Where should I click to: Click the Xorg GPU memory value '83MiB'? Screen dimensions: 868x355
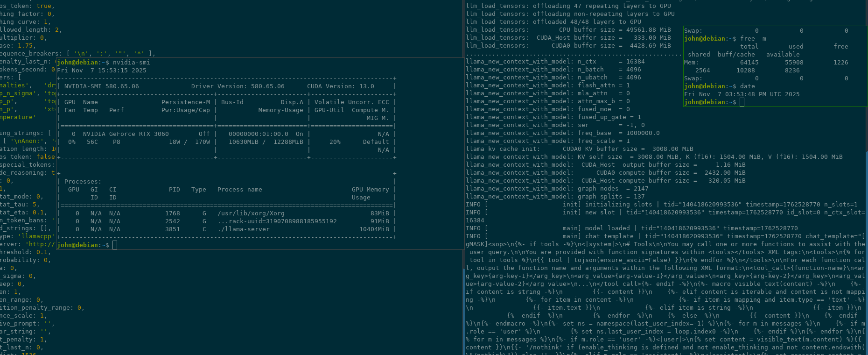[x=380, y=213]
